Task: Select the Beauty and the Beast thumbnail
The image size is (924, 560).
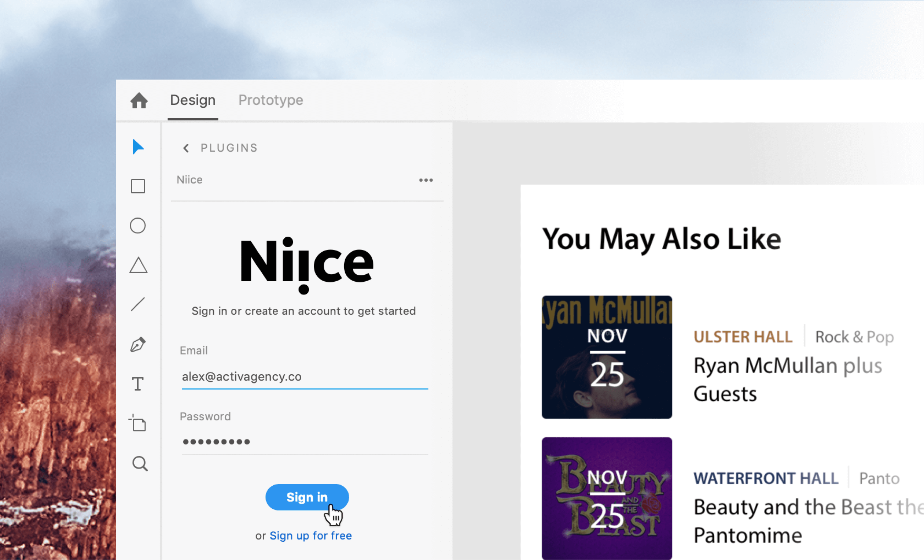Action: [607, 498]
